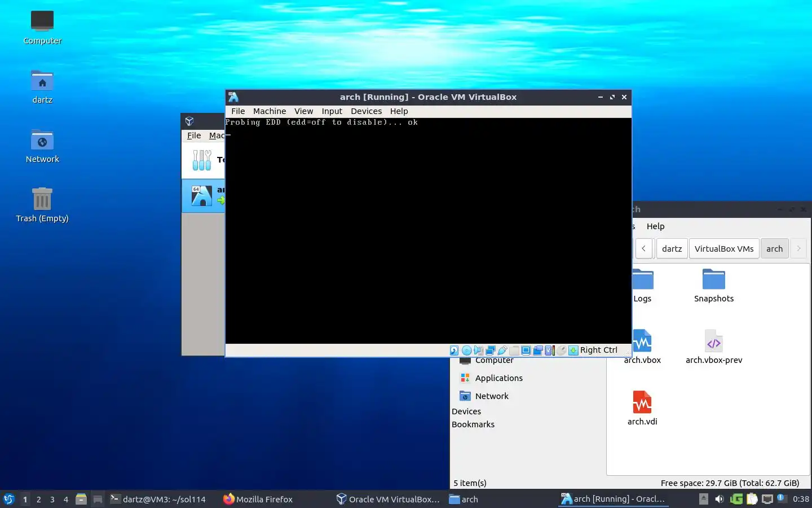Open Help menu in file manager window
Screen dimensions: 812x508
(x=655, y=226)
